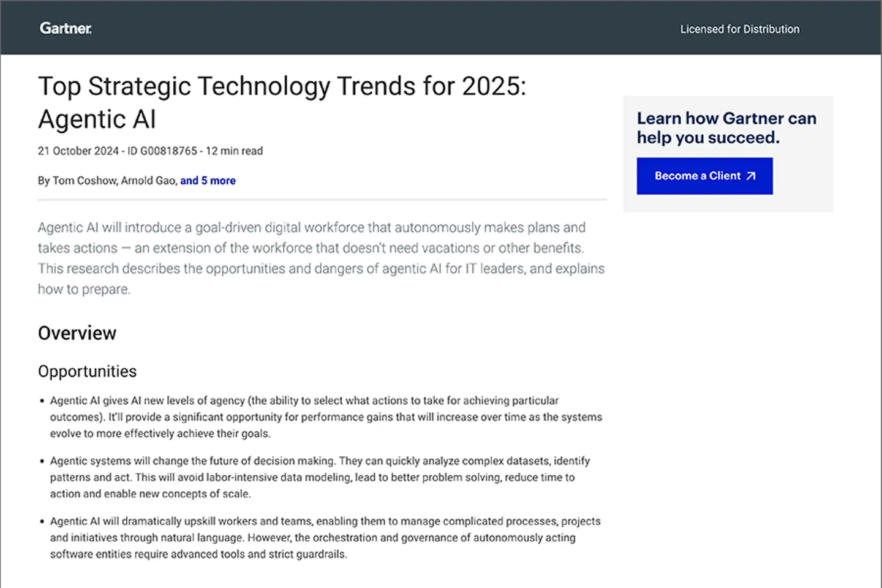
Task: Click the Overview section heading
Action: (77, 333)
